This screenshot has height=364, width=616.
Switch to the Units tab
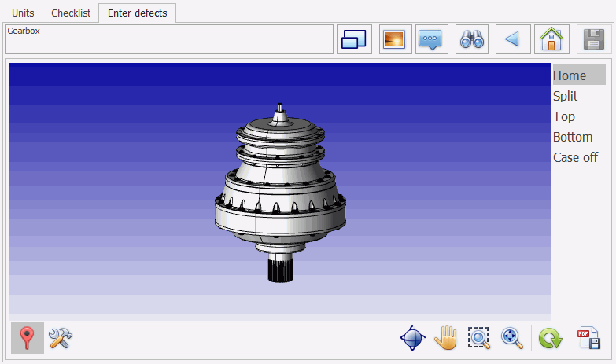[x=23, y=13]
